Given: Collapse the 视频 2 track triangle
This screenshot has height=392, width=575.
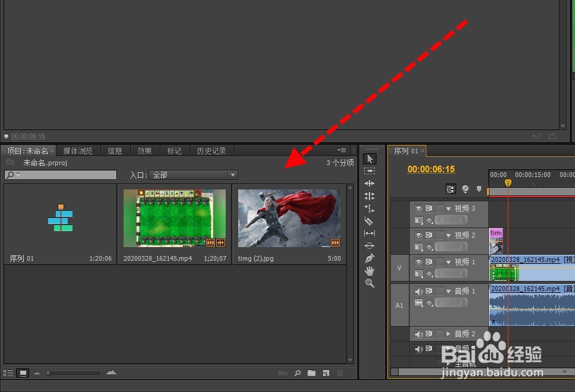Looking at the screenshot, I should [x=448, y=235].
